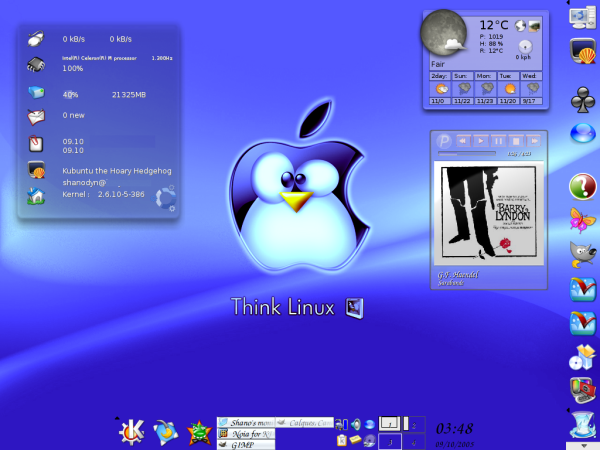Viewport: 600px width, 450px height.
Task: Click the blue moon-and-arrow panel icon
Action: [166, 432]
